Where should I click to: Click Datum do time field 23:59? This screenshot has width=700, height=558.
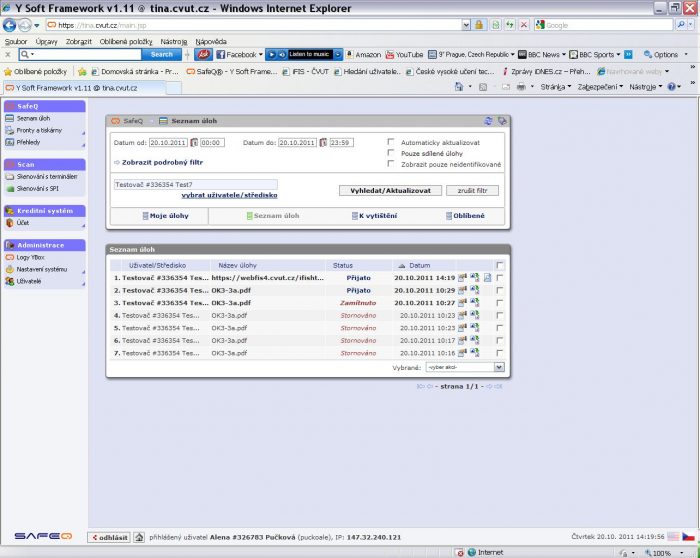(341, 143)
